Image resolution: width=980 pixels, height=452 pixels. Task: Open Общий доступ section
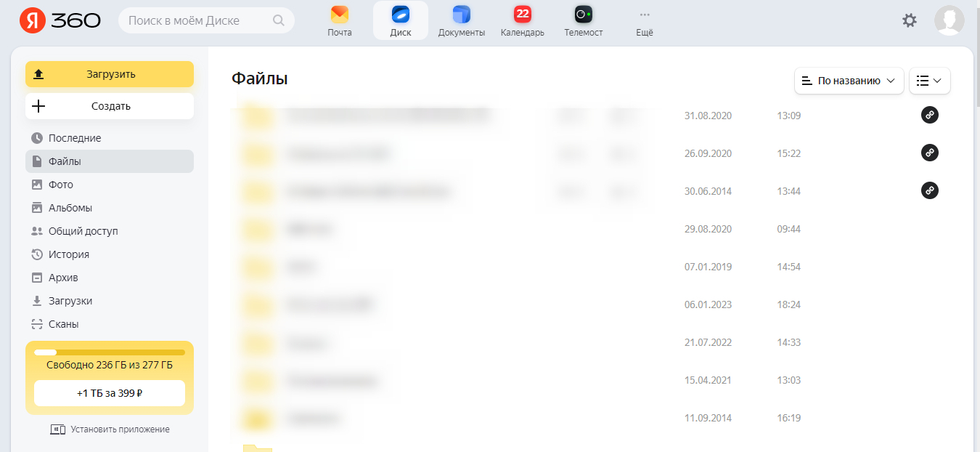pyautogui.click(x=110, y=231)
